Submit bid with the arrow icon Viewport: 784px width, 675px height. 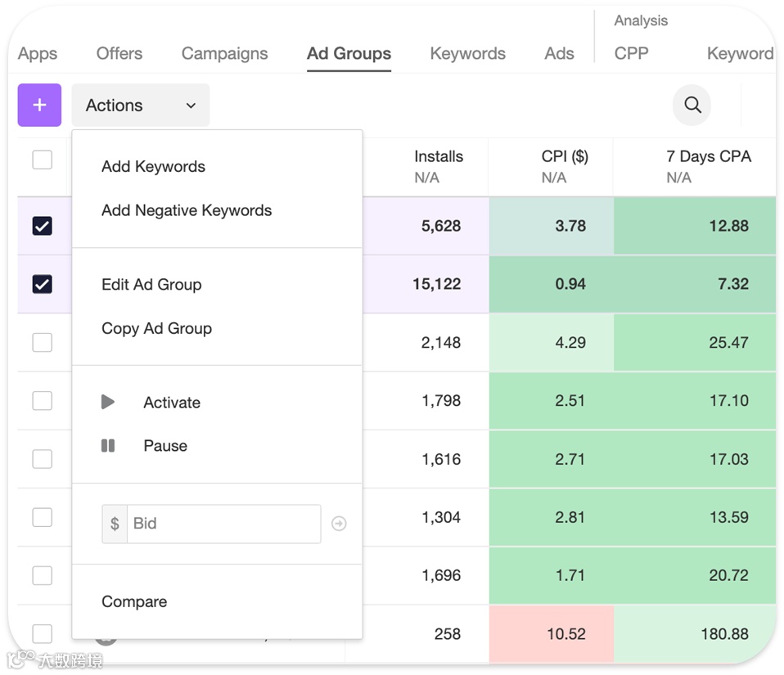(x=339, y=524)
